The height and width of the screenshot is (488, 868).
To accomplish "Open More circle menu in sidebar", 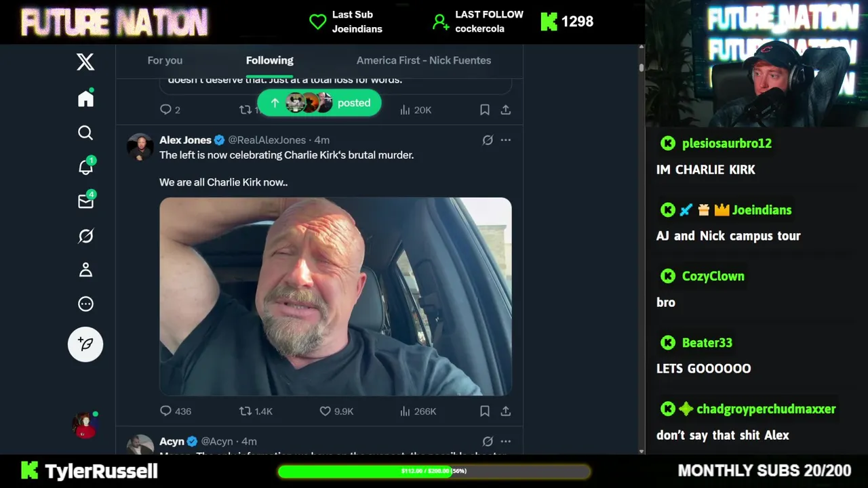I will click(x=85, y=304).
